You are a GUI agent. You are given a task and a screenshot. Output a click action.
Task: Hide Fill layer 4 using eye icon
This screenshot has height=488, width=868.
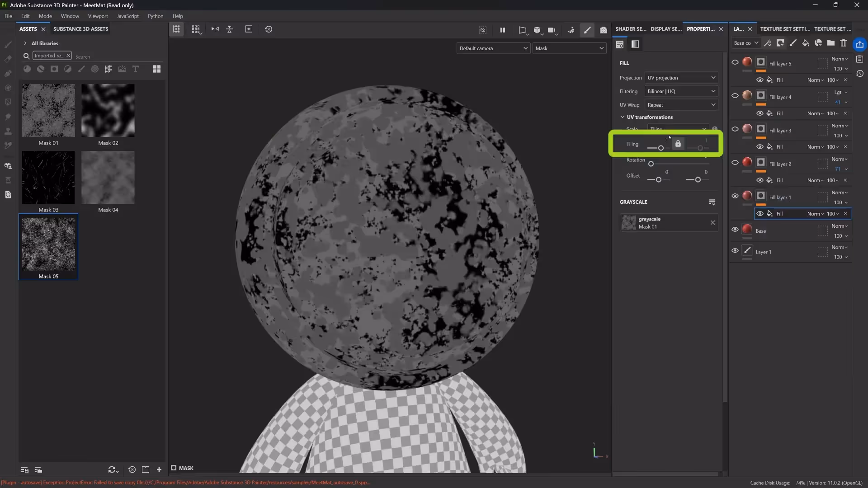735,96
